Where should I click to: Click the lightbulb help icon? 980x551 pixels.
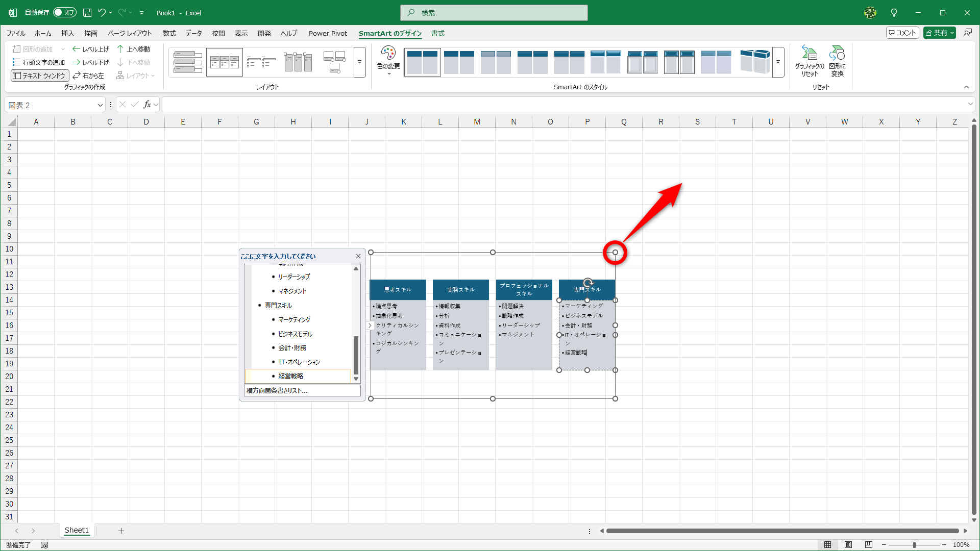coord(894,12)
